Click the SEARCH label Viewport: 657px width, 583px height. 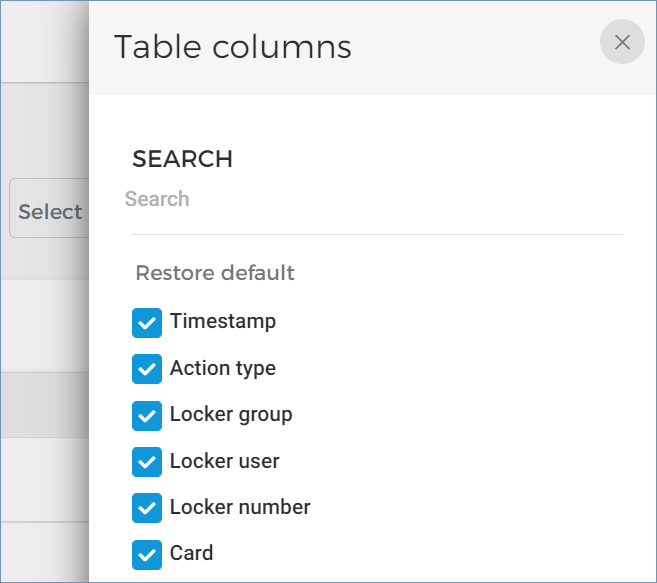coord(182,159)
